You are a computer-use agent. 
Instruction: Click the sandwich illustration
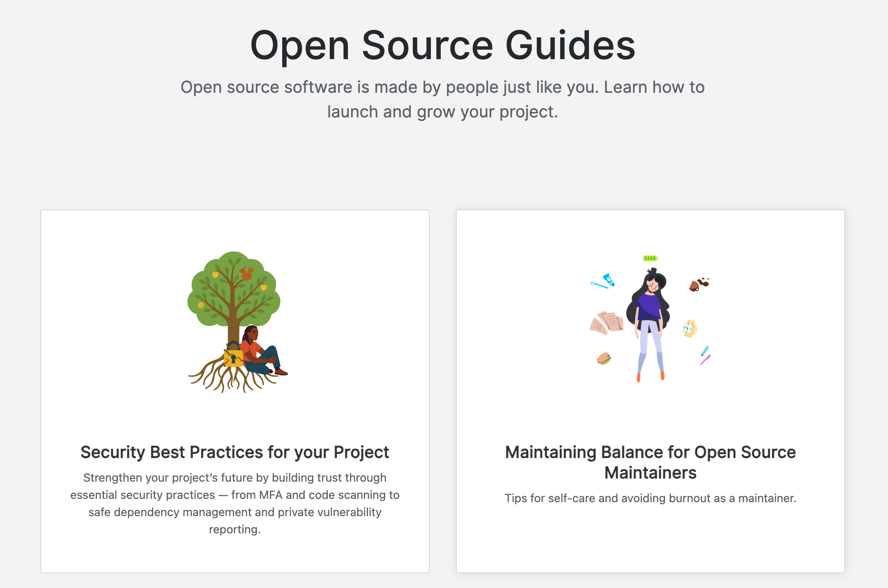coord(604,358)
